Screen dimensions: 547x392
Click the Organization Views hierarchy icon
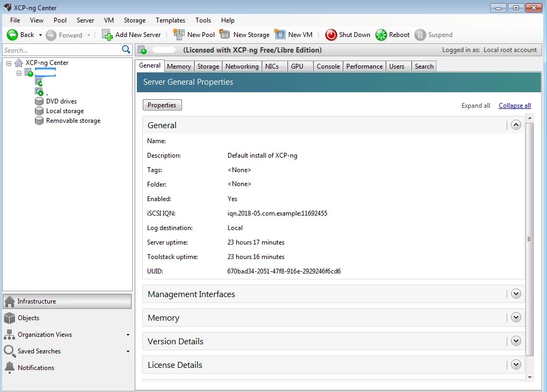pos(10,335)
